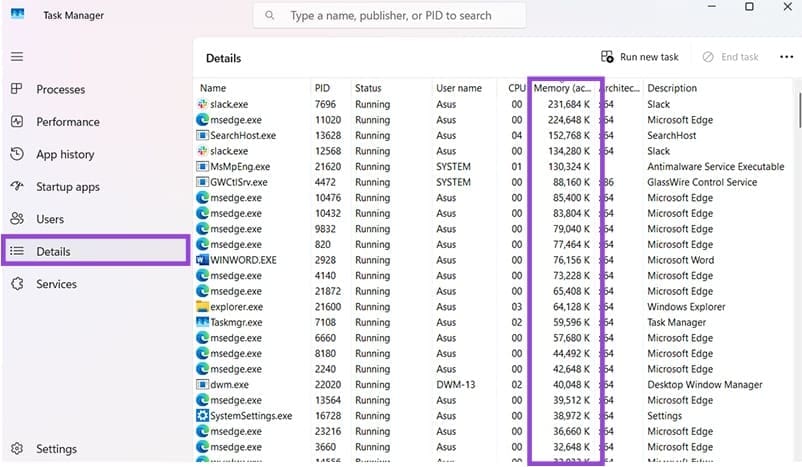This screenshot has width=802, height=467.
Task: Click the Users people icon
Action: pyautogui.click(x=17, y=218)
